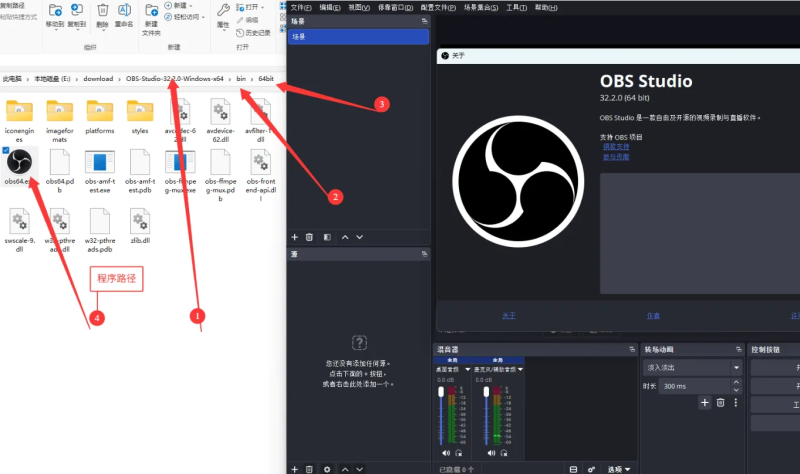Click the 关于 tab link in About dialog
This screenshot has height=474, width=800.
[509, 316]
